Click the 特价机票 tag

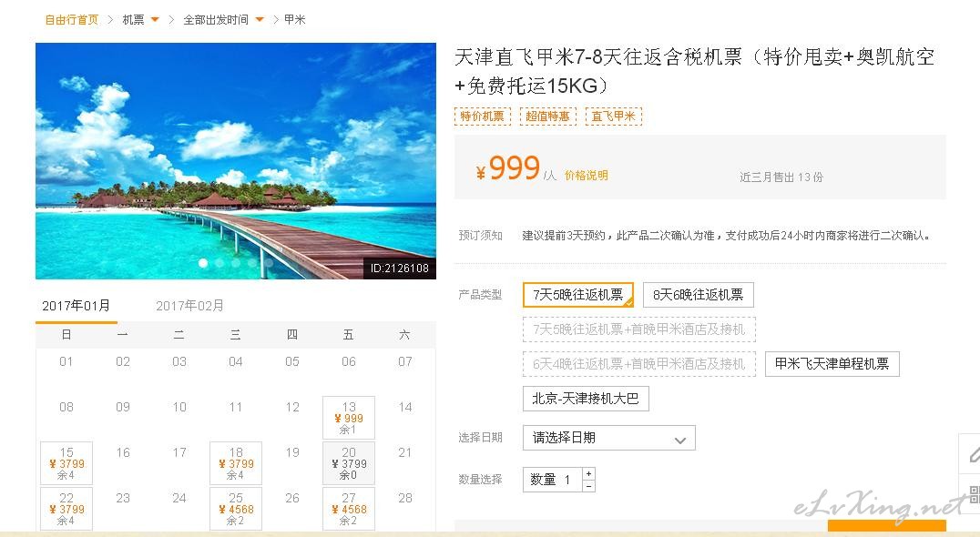click(483, 117)
